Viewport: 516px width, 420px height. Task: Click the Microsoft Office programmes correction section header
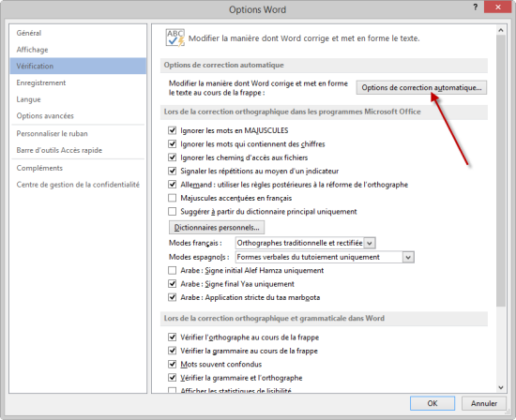324,112
